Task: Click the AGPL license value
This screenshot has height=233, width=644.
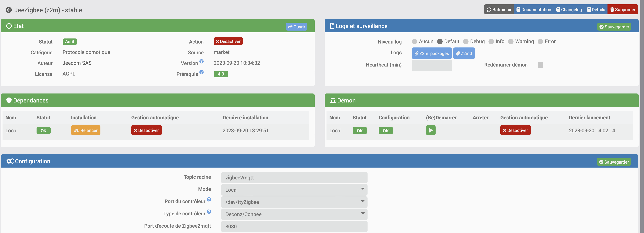Action: 69,74
